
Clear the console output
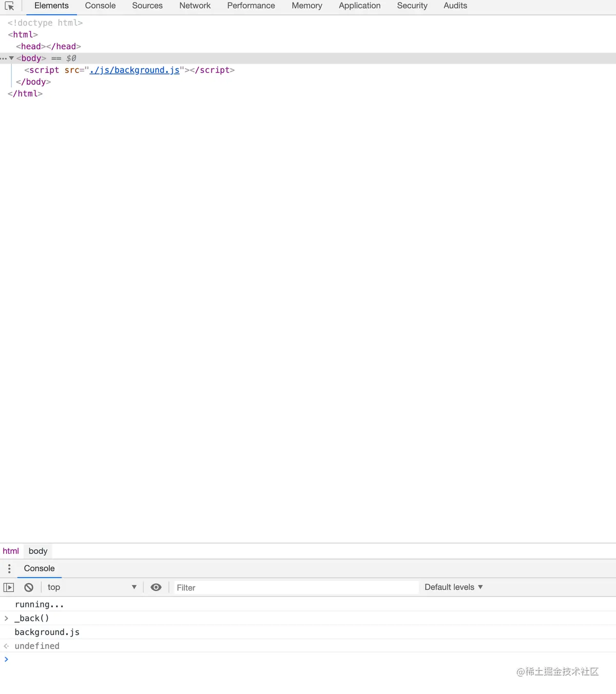click(29, 587)
